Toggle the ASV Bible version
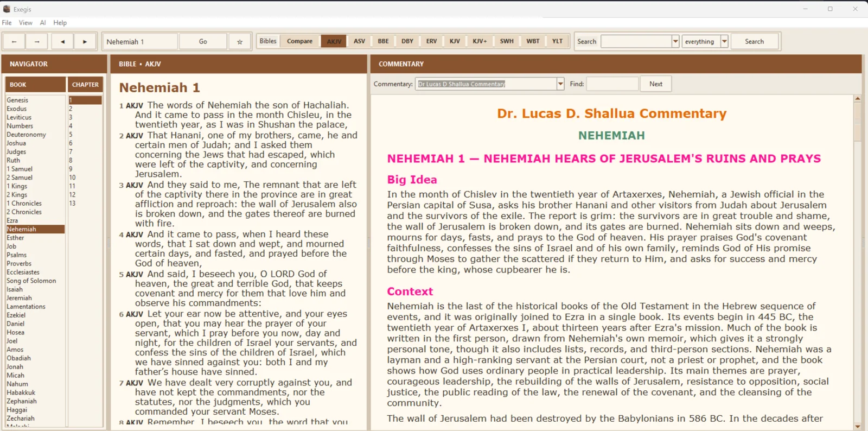 coord(359,41)
